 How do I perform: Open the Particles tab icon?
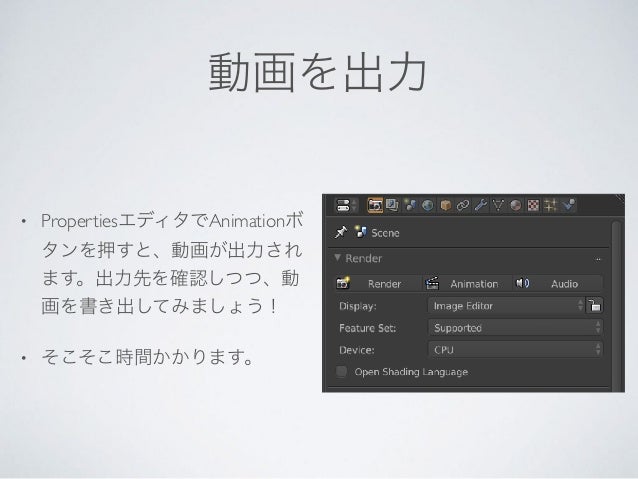[x=551, y=205]
